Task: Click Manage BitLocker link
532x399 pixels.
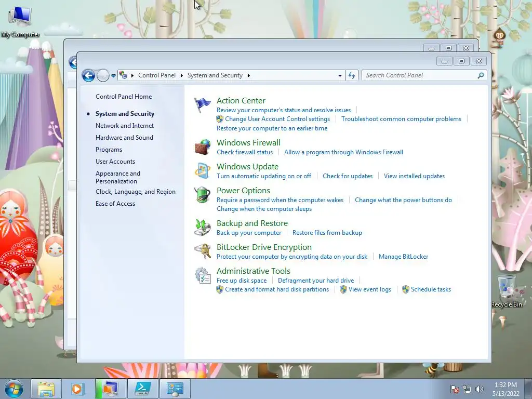Action: coord(403,257)
